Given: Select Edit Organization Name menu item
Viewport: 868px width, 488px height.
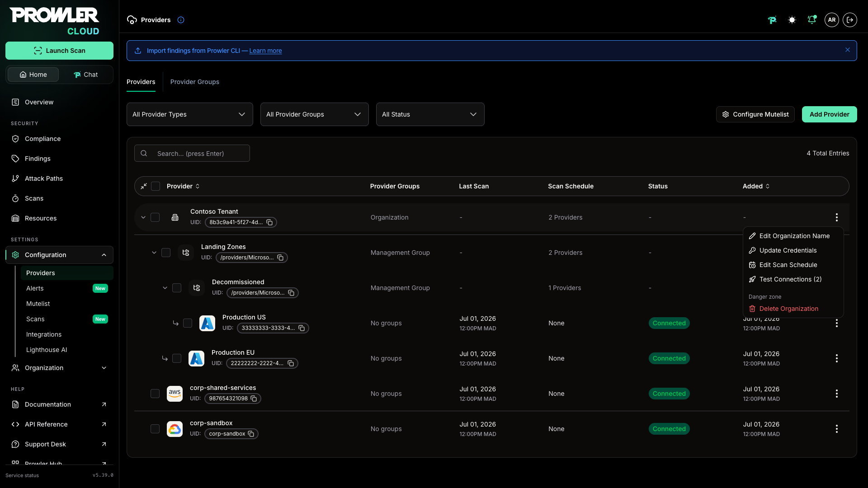Looking at the screenshot, I should pyautogui.click(x=793, y=236).
